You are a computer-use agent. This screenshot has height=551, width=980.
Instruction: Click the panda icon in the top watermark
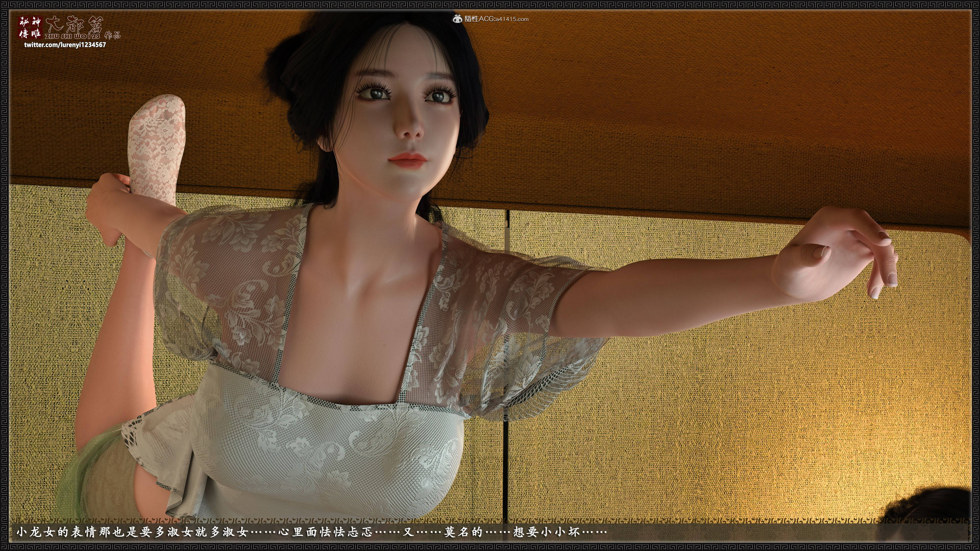[458, 19]
